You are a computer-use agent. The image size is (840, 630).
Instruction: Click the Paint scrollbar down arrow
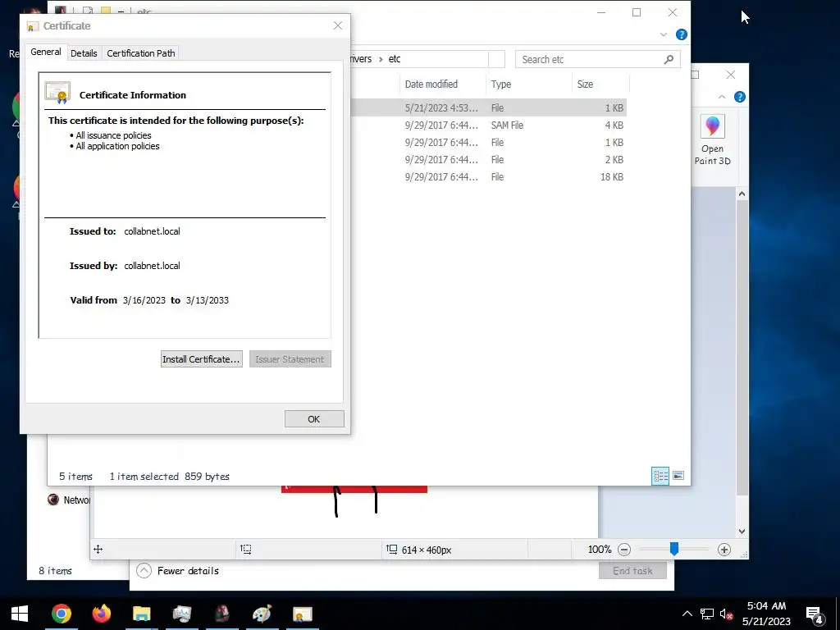coord(742,532)
